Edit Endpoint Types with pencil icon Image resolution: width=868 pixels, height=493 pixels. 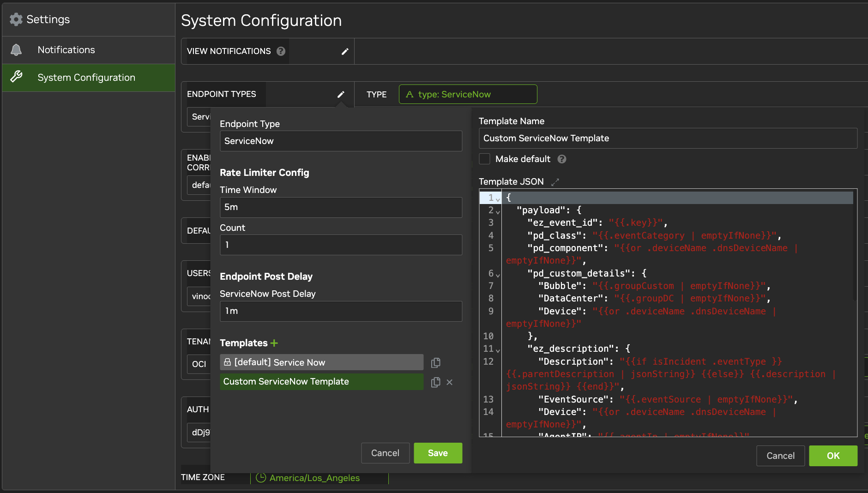(x=341, y=94)
